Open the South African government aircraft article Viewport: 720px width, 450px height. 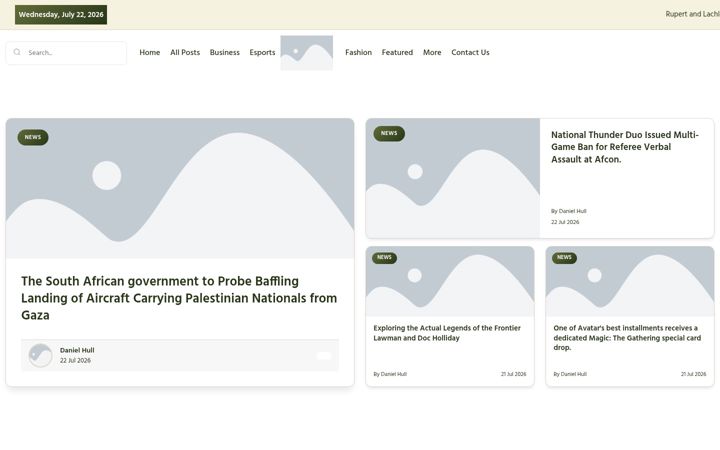pyautogui.click(x=179, y=298)
